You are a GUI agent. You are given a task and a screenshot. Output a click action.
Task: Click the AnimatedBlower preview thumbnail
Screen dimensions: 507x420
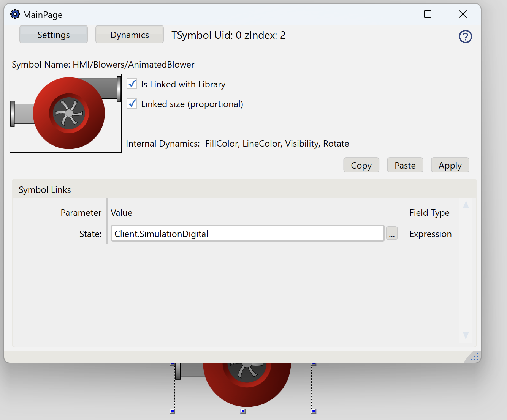[x=66, y=113]
